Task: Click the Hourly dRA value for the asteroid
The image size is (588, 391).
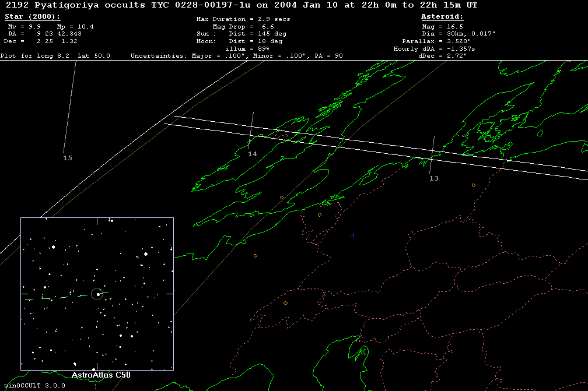Action: click(x=435, y=49)
